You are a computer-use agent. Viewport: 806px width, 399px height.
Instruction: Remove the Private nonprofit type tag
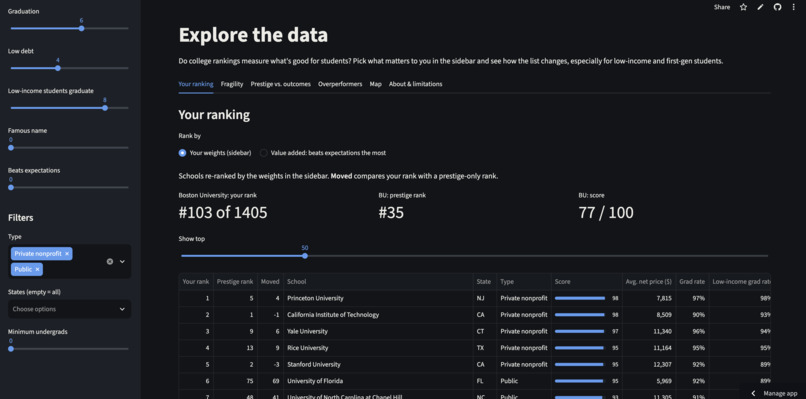pos(67,253)
